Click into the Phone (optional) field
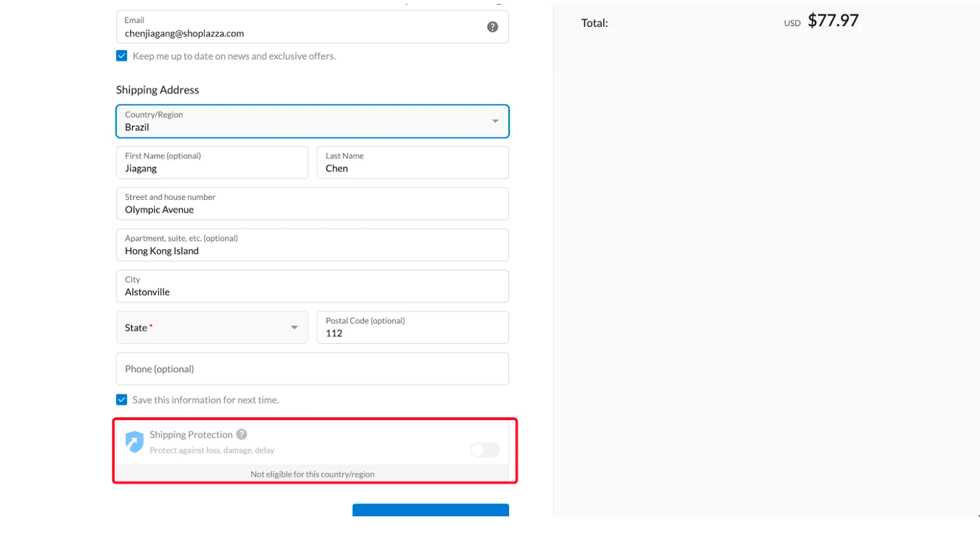980x543 pixels. [x=312, y=369]
